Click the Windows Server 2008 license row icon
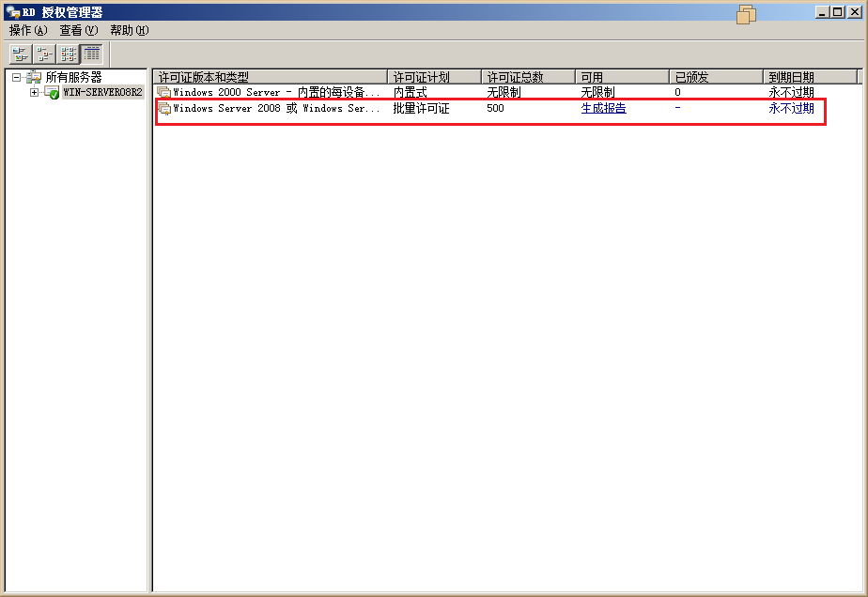The height and width of the screenshot is (597, 868). click(x=163, y=109)
